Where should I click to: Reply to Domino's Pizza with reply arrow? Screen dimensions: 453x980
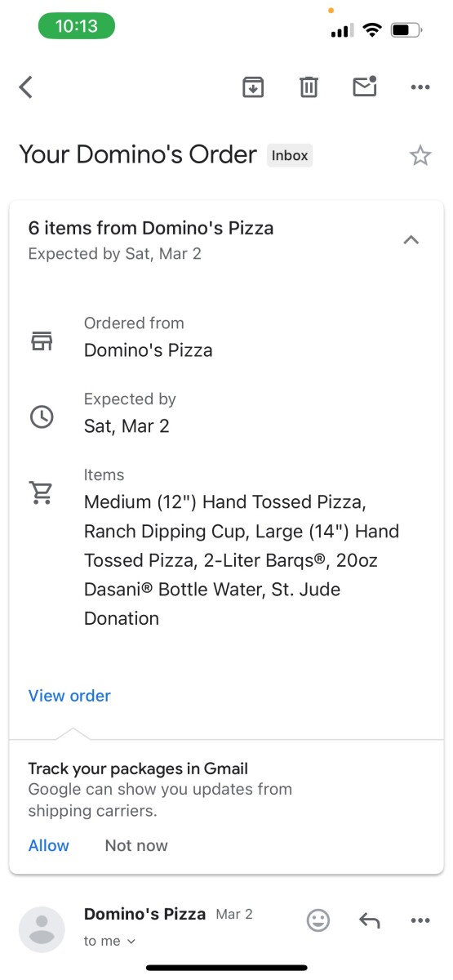point(370,920)
